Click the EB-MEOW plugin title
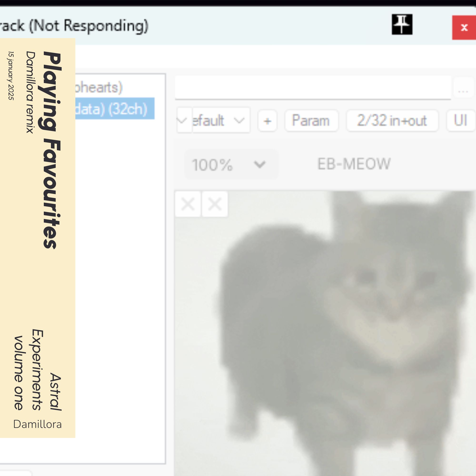Viewport: 476px width, 476px height. [x=354, y=164]
